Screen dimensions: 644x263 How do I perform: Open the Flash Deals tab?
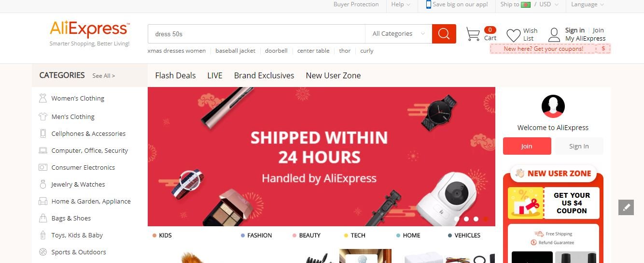pos(175,75)
